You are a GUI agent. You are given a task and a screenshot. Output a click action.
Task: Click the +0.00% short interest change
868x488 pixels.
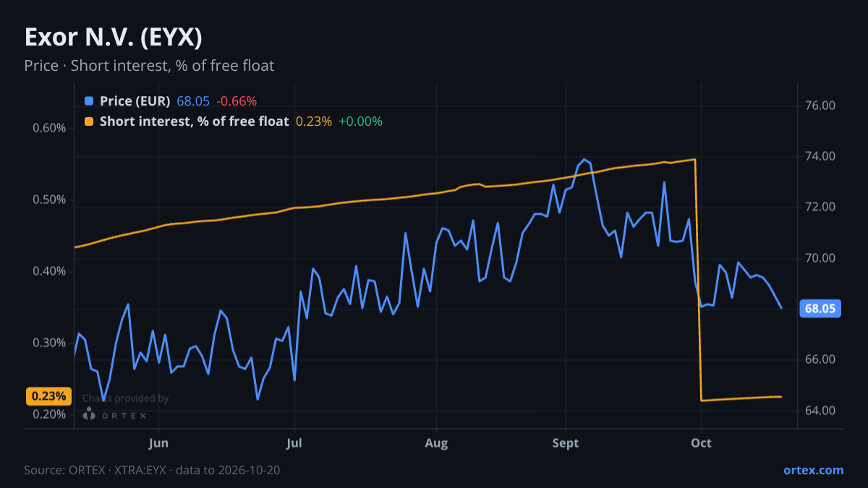(360, 121)
